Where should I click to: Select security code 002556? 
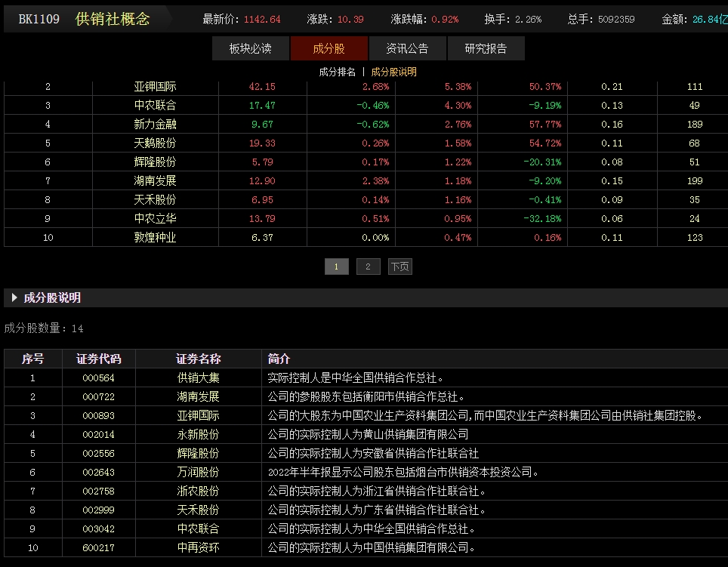point(98,453)
